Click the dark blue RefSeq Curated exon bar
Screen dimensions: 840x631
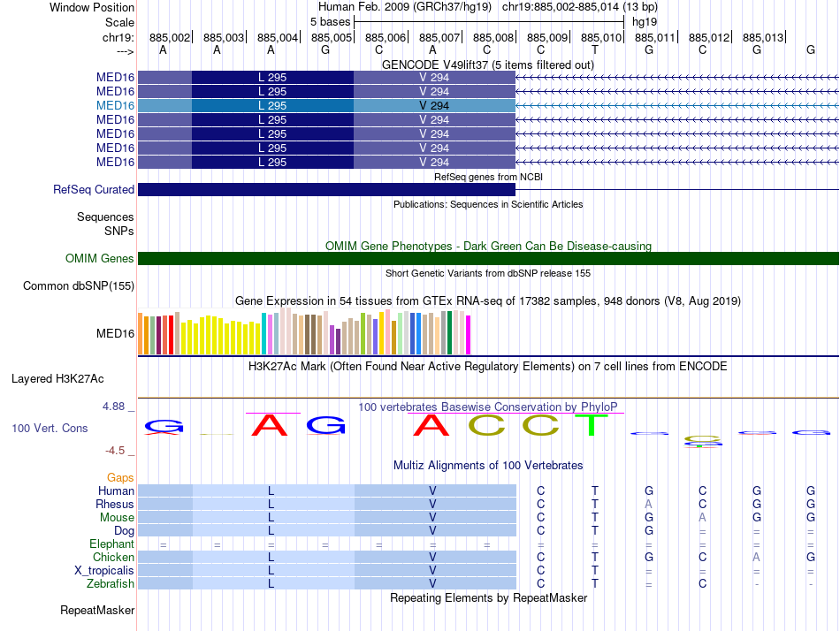tap(326, 190)
